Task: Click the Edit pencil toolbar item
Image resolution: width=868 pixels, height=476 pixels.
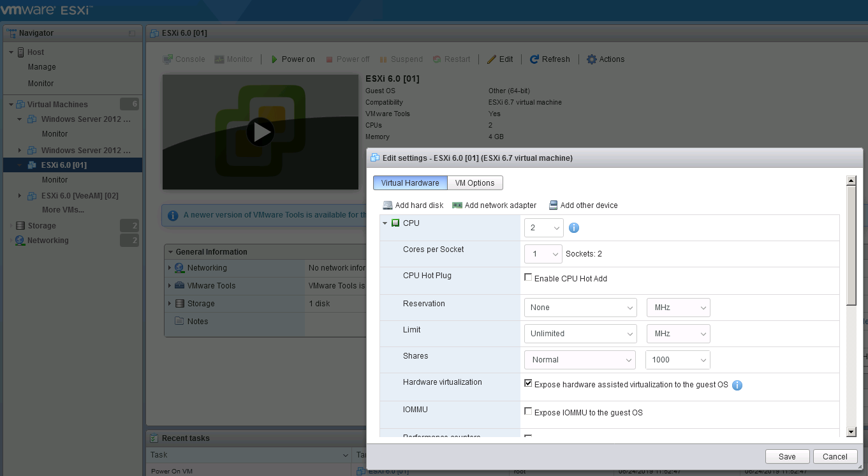Action: [x=500, y=59]
